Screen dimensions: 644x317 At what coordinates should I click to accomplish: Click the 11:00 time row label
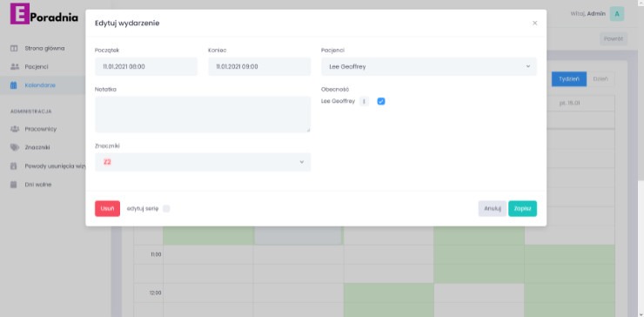156,254
